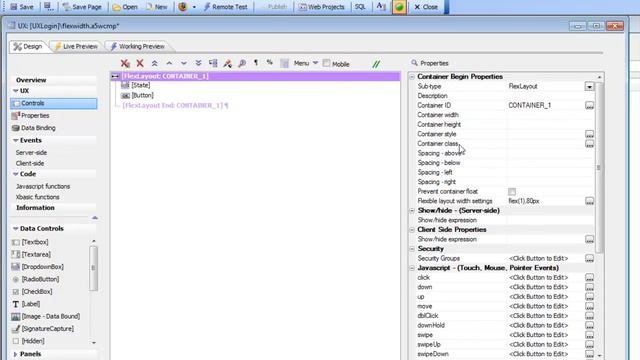The height and width of the screenshot is (360, 640).
Task: Collapse the Code section
Action: click(x=16, y=174)
